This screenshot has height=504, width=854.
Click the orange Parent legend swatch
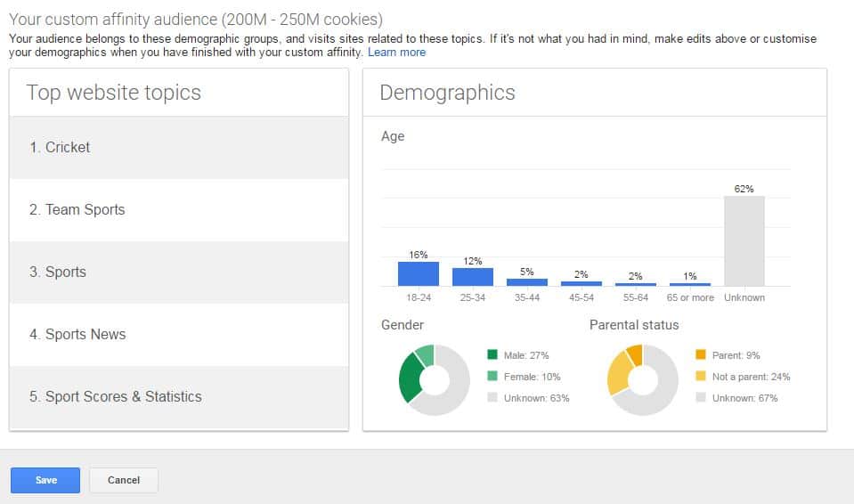pyautogui.click(x=701, y=354)
